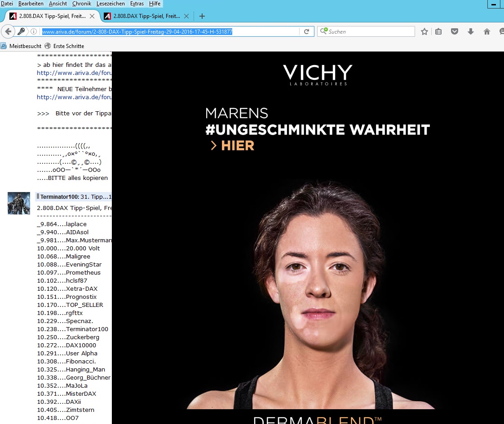This screenshot has height=424, width=504.
Task: Open the Bearbeiten menu
Action: (31, 4)
